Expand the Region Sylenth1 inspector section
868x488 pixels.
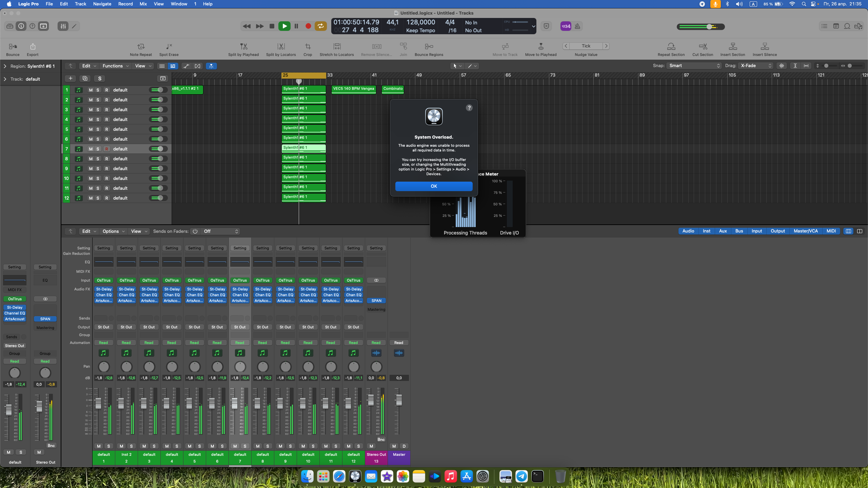[x=5, y=66]
